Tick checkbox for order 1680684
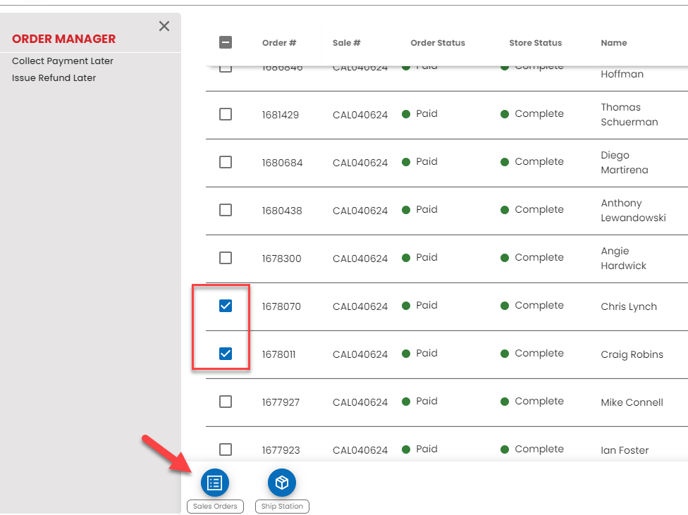 (x=225, y=162)
